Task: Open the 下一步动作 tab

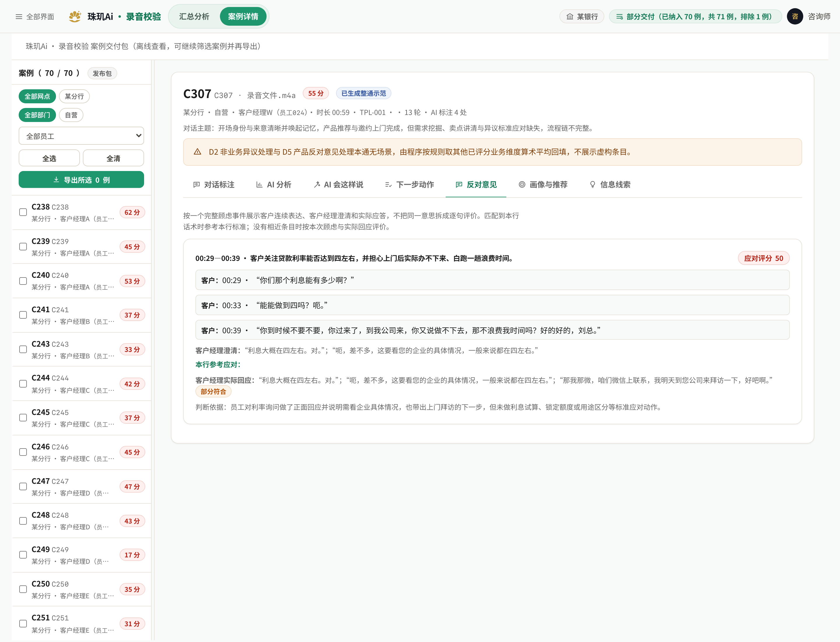Action: [409, 184]
